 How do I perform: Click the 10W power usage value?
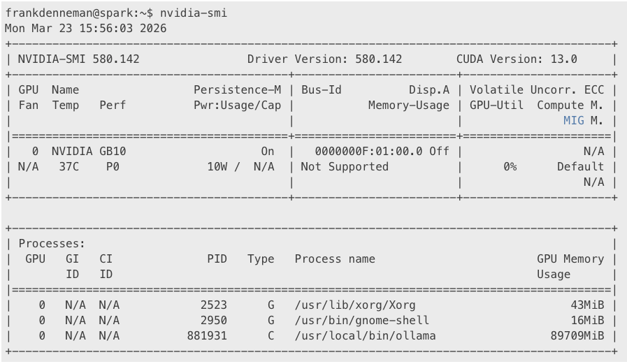coord(217,166)
